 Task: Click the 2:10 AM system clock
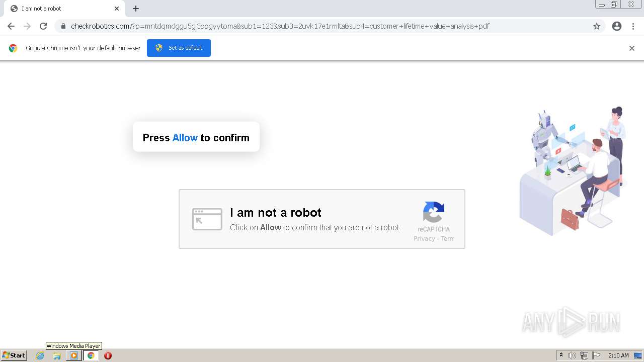click(618, 355)
